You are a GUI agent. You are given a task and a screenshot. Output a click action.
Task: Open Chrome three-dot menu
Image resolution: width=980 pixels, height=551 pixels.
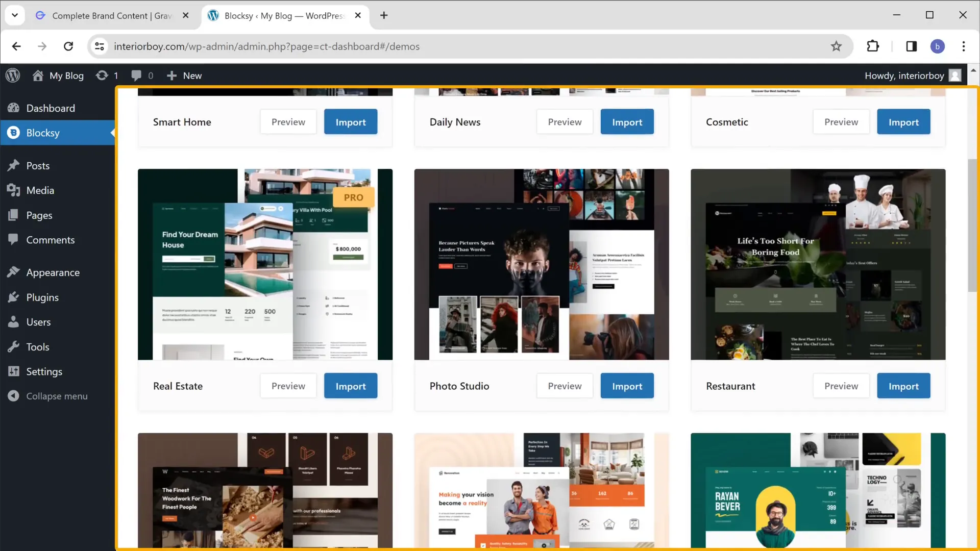click(x=964, y=46)
